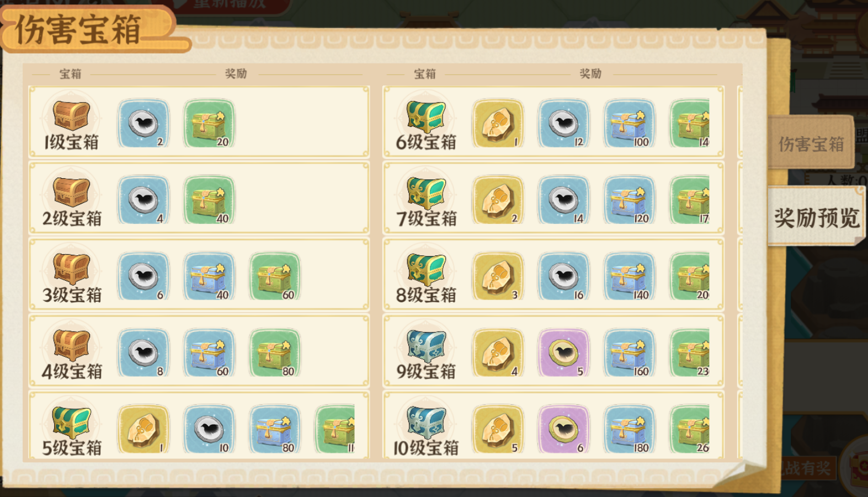Screen dimensions: 868x497
Task: Switch to the 伤害宝箱 side tab
Action: (x=811, y=143)
